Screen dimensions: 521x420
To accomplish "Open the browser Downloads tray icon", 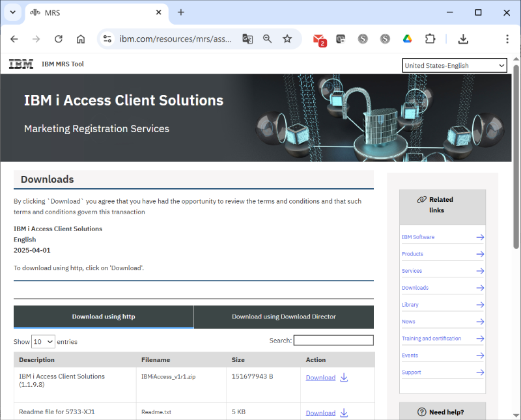I will (463, 39).
